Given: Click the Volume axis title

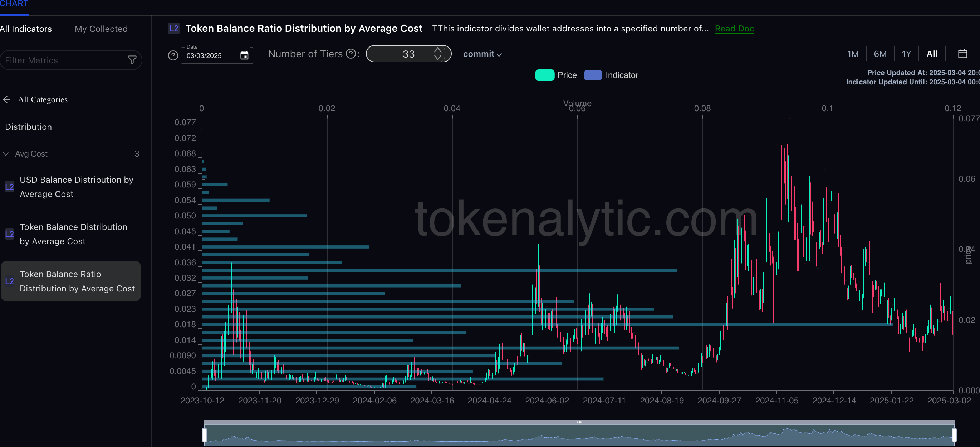Looking at the screenshot, I should tap(577, 103).
